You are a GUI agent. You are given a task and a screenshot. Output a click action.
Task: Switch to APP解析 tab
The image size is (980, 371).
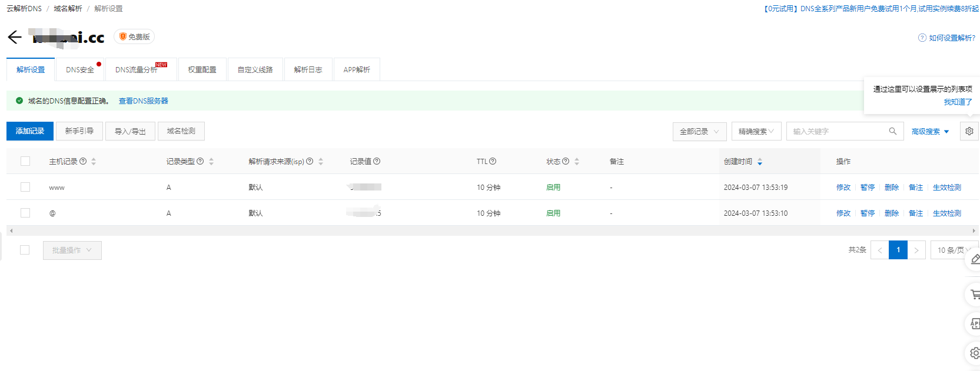(357, 69)
